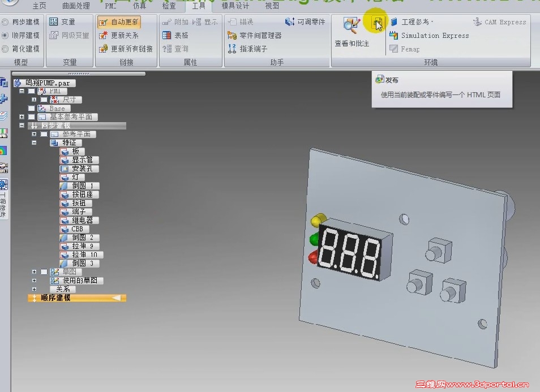
Task: Select 同步建模 radio button
Action: click(5, 22)
